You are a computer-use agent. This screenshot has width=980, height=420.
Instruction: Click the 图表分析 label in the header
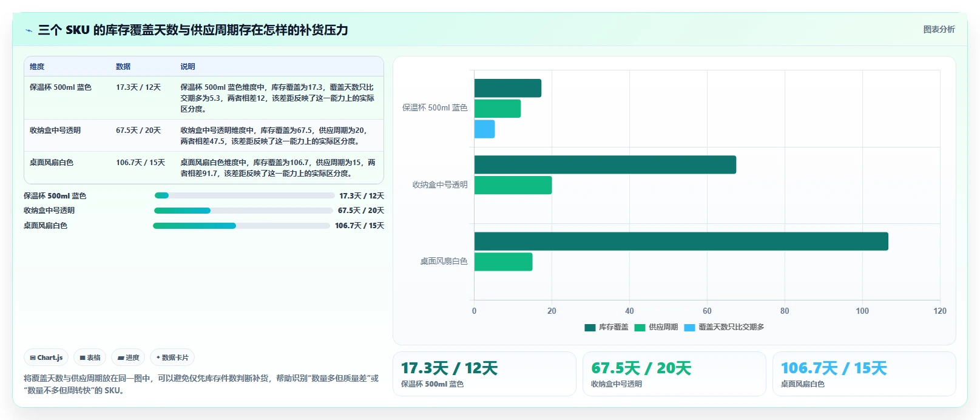[x=939, y=29]
